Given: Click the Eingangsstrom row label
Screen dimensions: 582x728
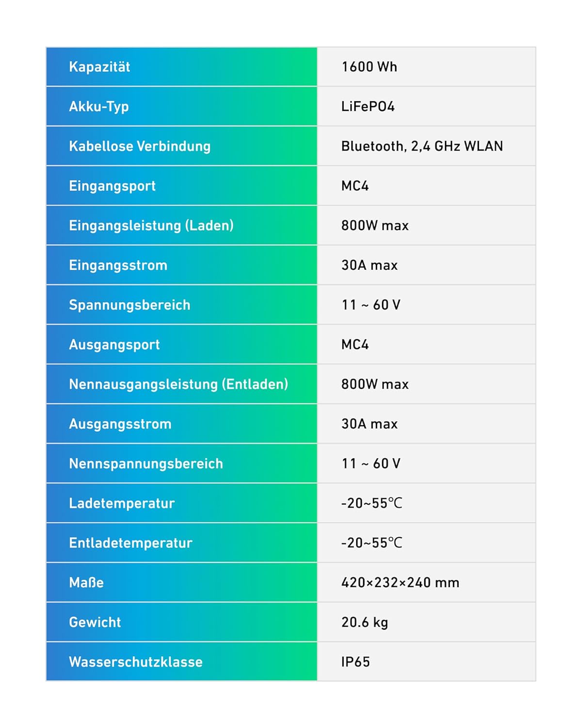Looking at the screenshot, I should coord(118,265).
